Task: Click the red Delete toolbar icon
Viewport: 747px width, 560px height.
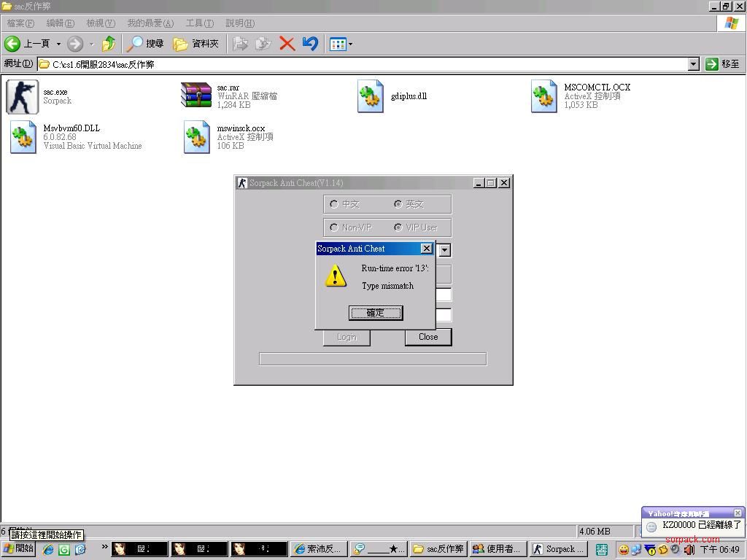Action: pos(287,44)
